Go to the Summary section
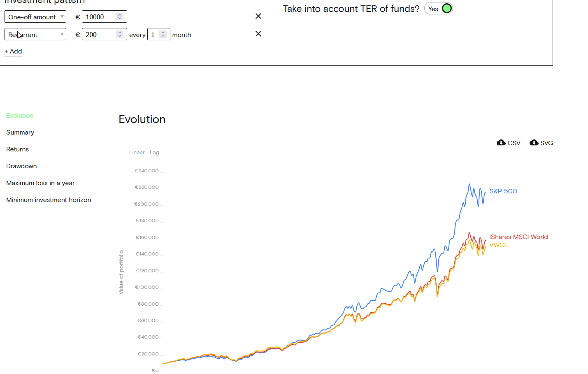This screenshot has width=588, height=374. point(20,132)
